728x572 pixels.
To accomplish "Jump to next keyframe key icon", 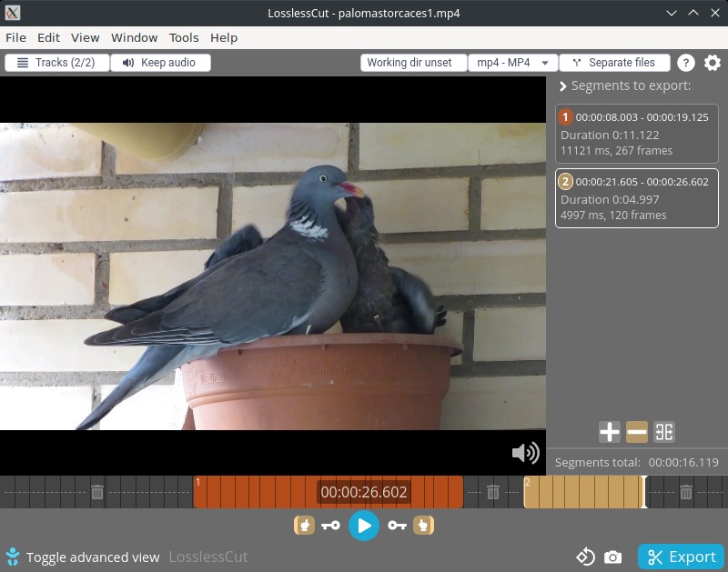I will [397, 526].
